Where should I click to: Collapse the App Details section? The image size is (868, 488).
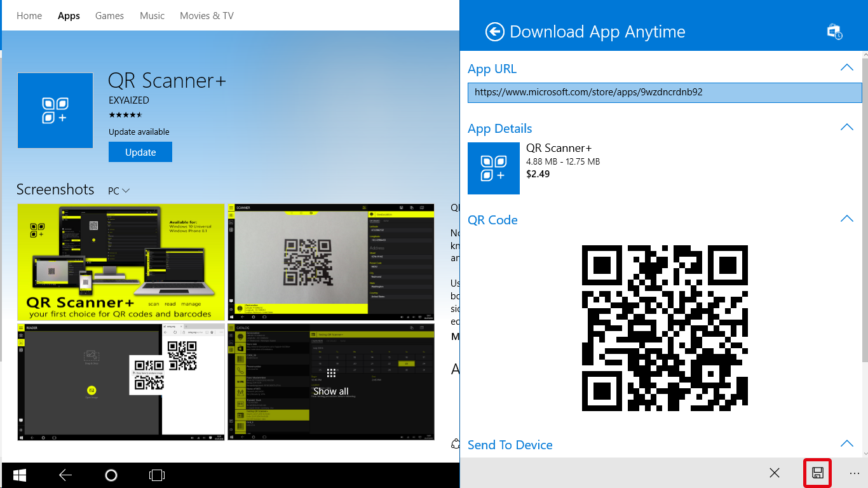pos(846,127)
